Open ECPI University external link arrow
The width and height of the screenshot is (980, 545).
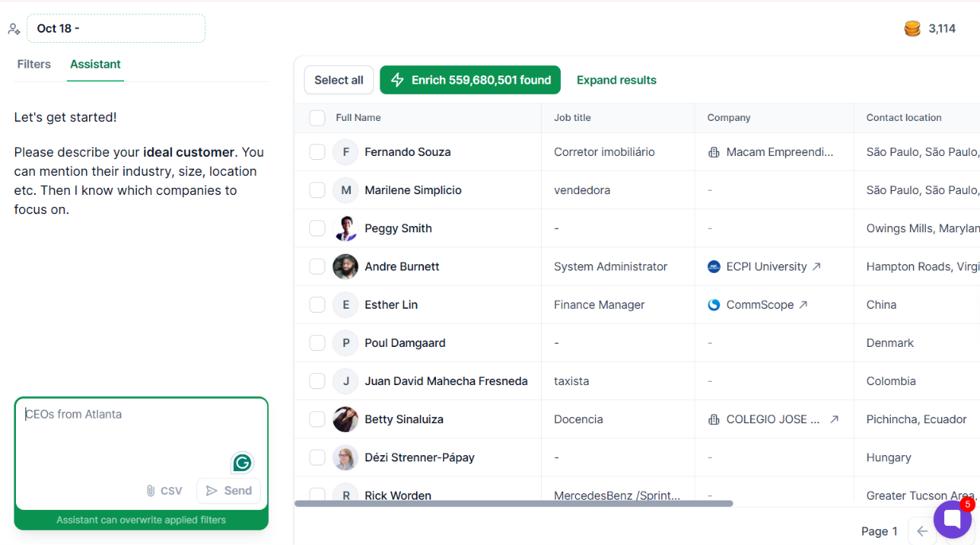click(x=816, y=267)
